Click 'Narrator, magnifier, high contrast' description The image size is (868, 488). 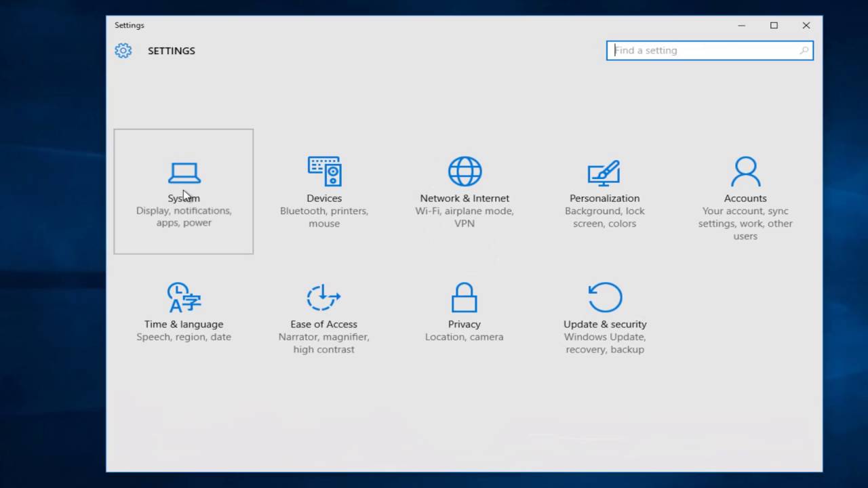[x=323, y=343]
